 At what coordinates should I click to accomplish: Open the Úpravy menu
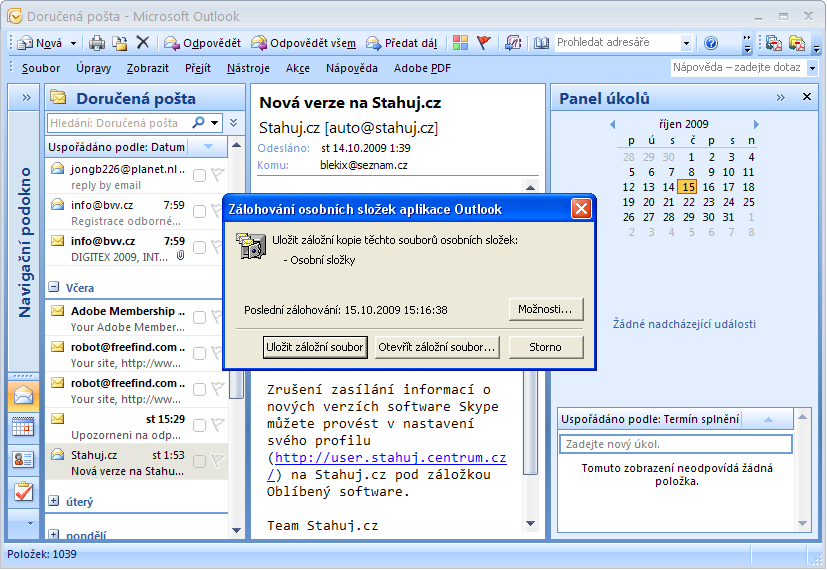[93, 68]
